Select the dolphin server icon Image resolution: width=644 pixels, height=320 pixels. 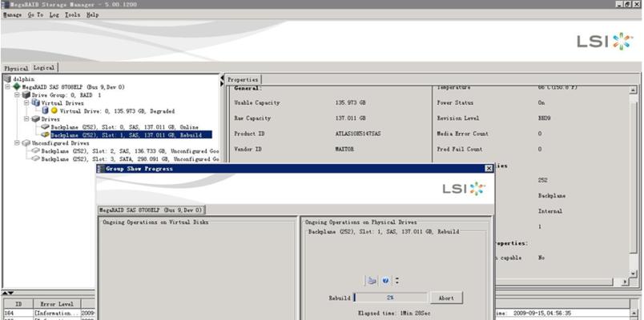coord(7,78)
